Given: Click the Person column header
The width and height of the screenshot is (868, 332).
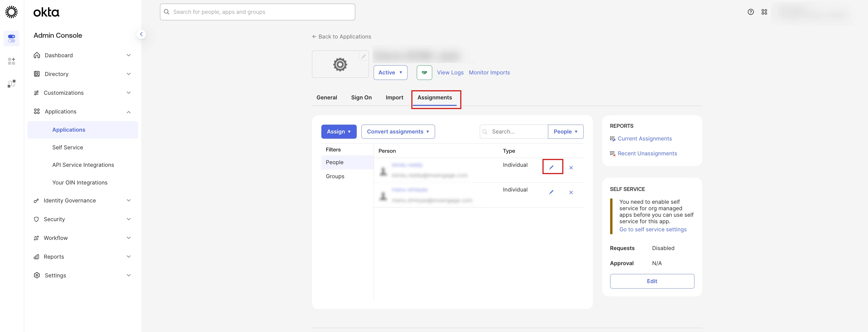Looking at the screenshot, I should pyautogui.click(x=387, y=151).
